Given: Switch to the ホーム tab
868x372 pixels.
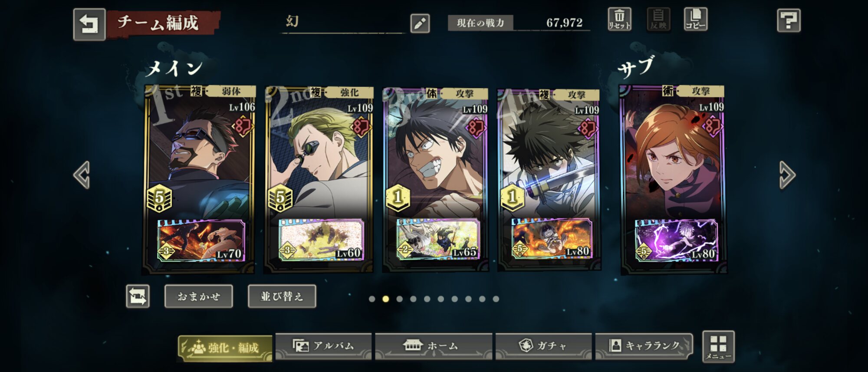Looking at the screenshot, I should (434, 346).
